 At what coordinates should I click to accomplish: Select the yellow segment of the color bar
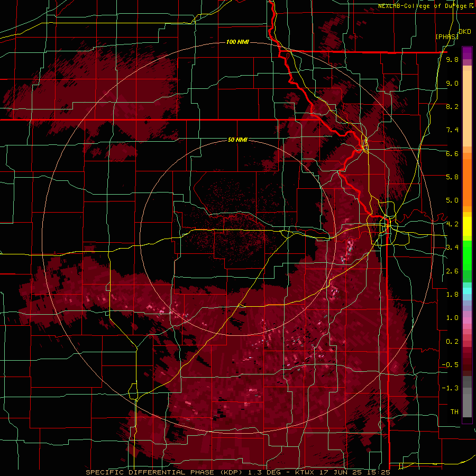467,226
